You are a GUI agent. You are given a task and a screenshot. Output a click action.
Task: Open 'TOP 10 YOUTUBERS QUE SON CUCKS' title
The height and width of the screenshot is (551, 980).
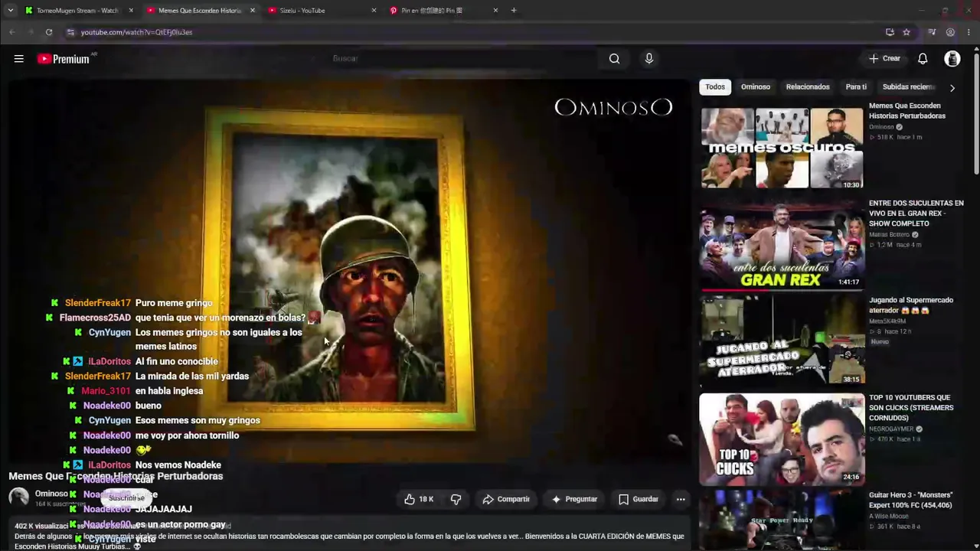tap(911, 408)
